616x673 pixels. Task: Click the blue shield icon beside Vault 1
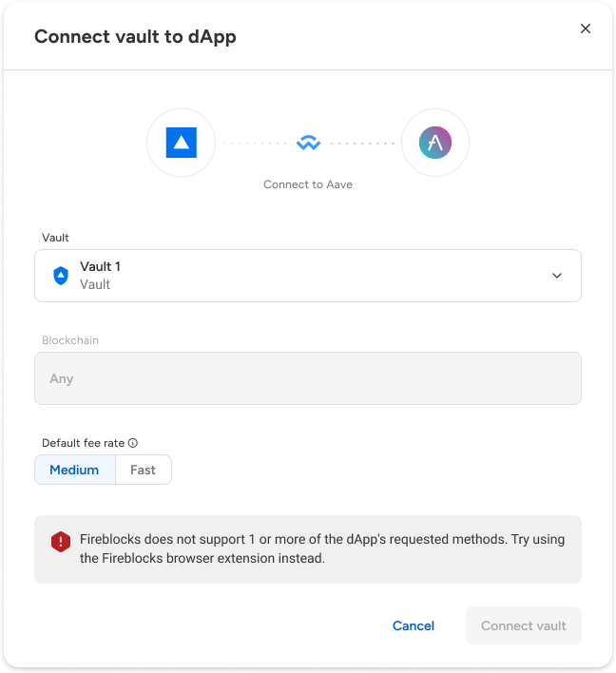tap(61, 276)
